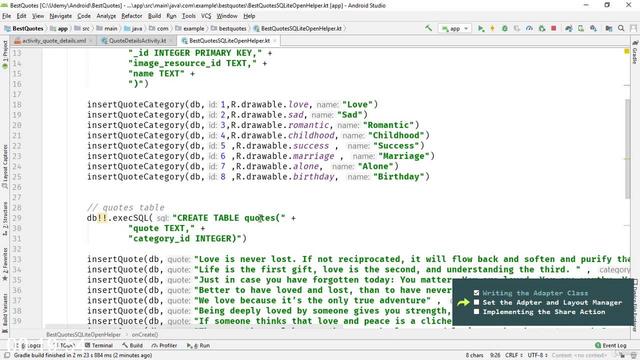Open the Favorites tool window
The image size is (640, 360).
pyautogui.click(x=5, y=264)
